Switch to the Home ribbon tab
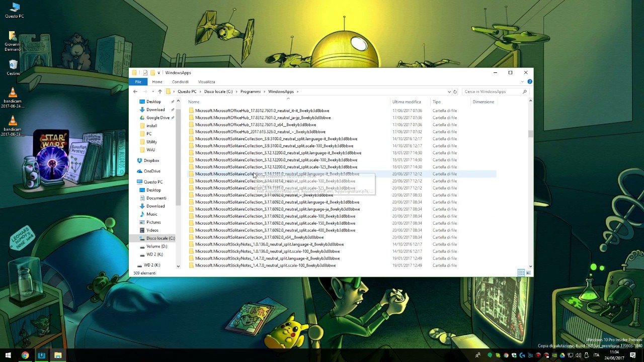The height and width of the screenshot is (362, 644). 157,81
